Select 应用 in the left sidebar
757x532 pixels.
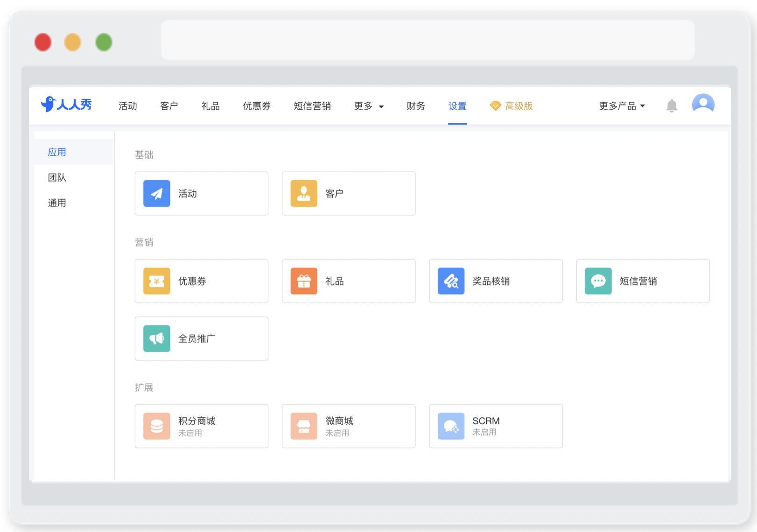pyautogui.click(x=74, y=152)
